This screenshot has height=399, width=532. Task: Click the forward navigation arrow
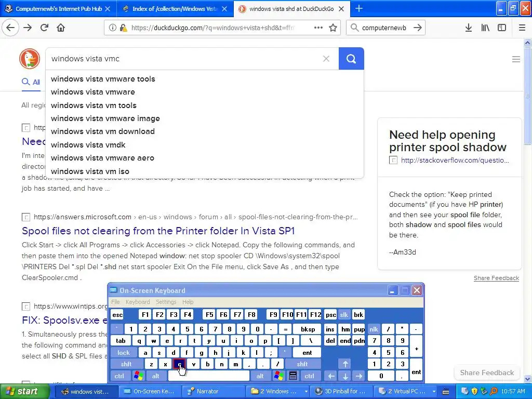28,28
